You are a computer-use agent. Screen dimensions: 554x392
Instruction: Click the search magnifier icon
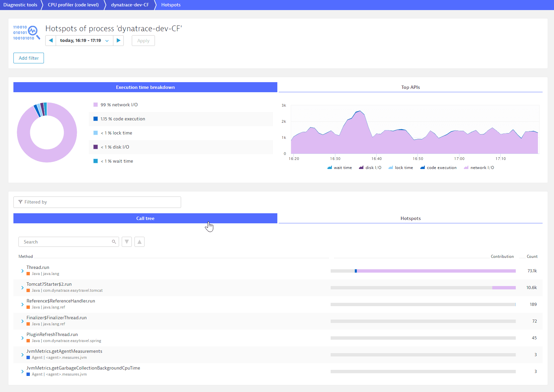click(114, 242)
